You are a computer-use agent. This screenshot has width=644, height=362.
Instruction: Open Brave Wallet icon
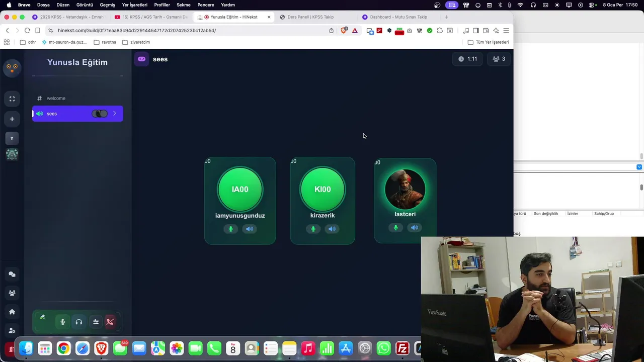point(486,31)
